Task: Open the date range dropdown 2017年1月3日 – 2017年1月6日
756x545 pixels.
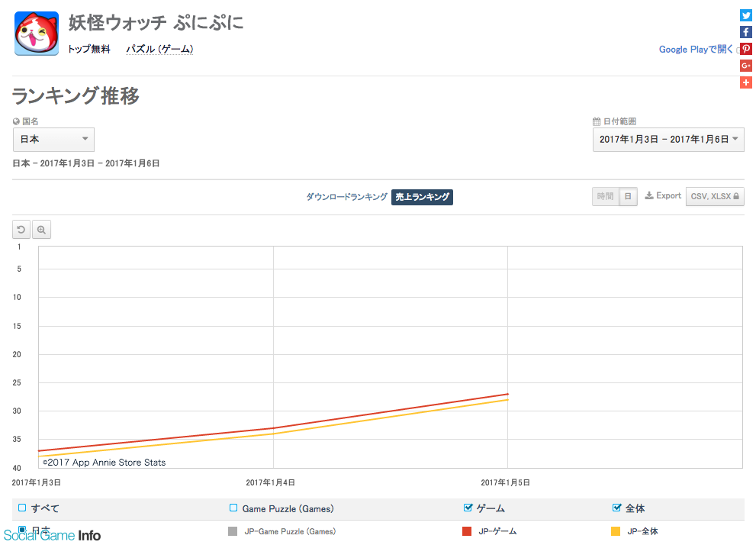Action: click(668, 140)
